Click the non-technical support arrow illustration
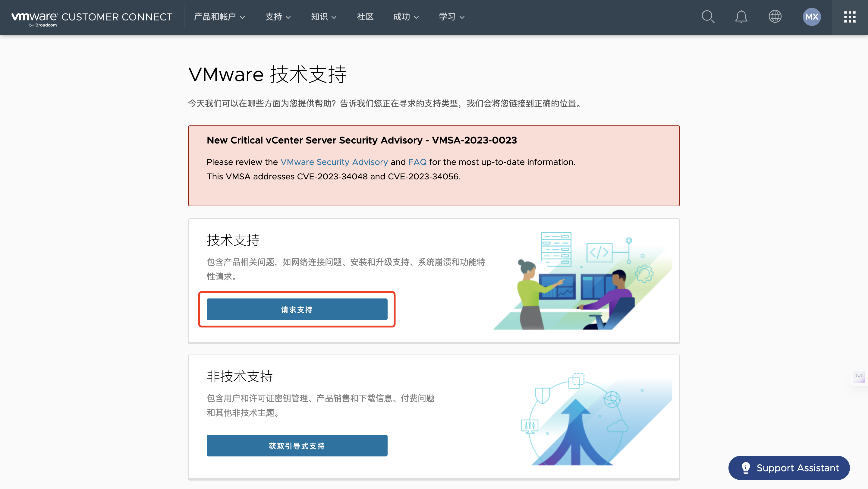This screenshot has width=868, height=489. point(596,419)
